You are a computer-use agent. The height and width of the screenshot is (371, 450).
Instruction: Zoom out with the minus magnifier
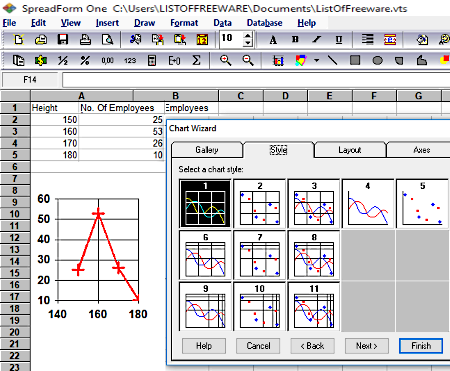tap(247, 60)
